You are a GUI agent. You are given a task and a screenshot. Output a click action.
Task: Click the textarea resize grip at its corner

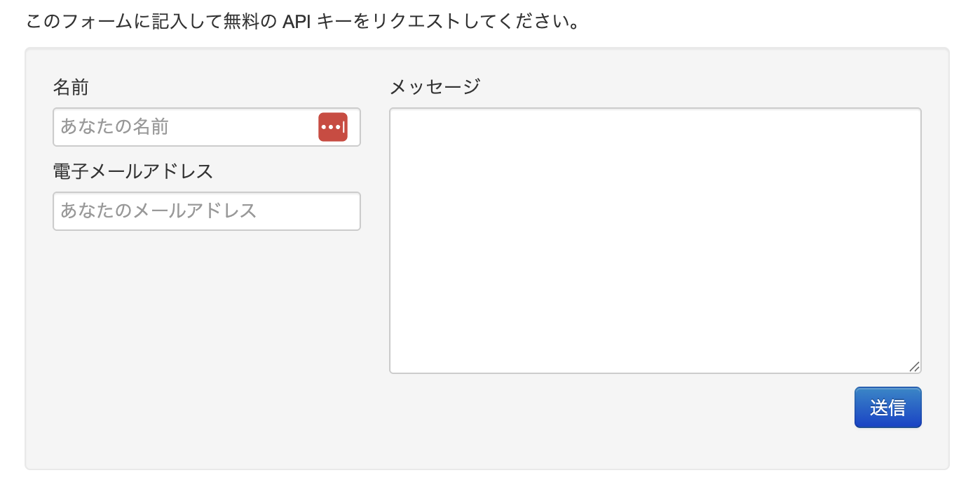point(913,366)
